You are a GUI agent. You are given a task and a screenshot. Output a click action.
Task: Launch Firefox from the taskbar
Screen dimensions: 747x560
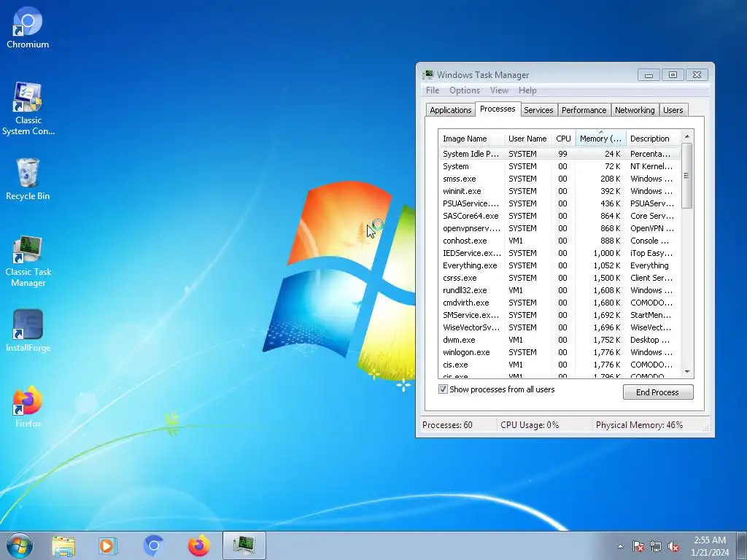coord(198,545)
